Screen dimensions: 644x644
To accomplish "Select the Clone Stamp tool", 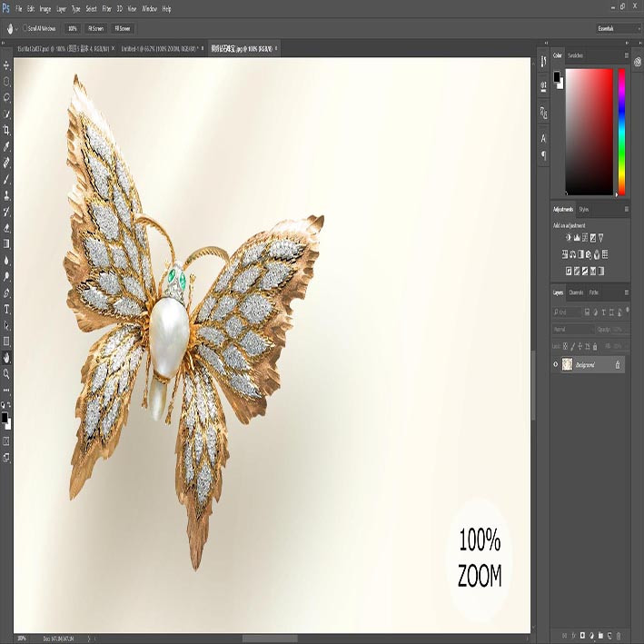I will tap(6, 195).
